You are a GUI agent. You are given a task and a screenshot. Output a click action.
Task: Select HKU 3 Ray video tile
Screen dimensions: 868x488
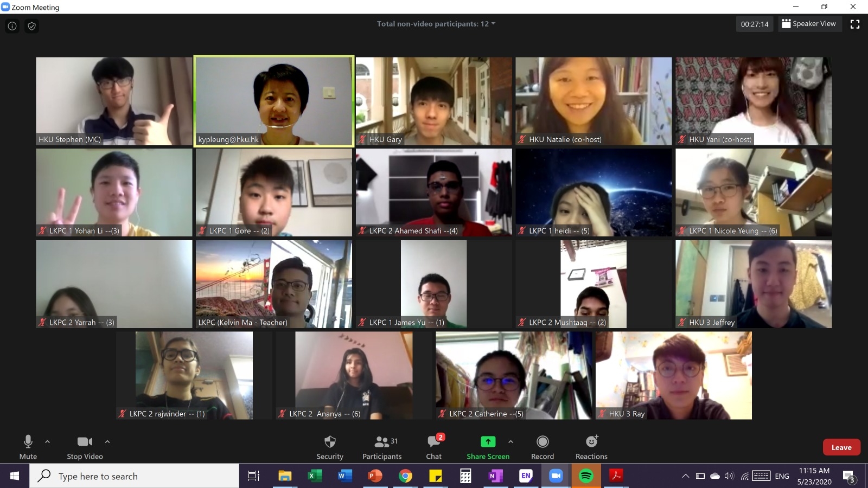[x=674, y=376]
